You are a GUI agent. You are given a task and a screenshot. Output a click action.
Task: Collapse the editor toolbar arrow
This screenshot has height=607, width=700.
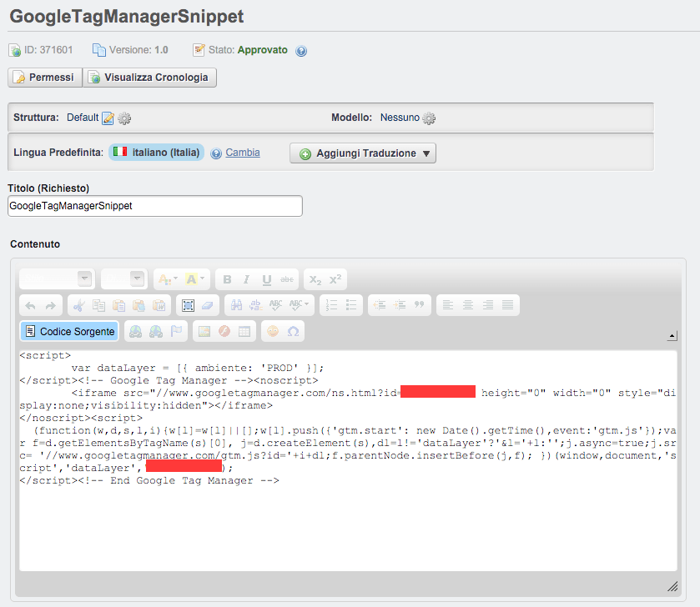coord(672,336)
